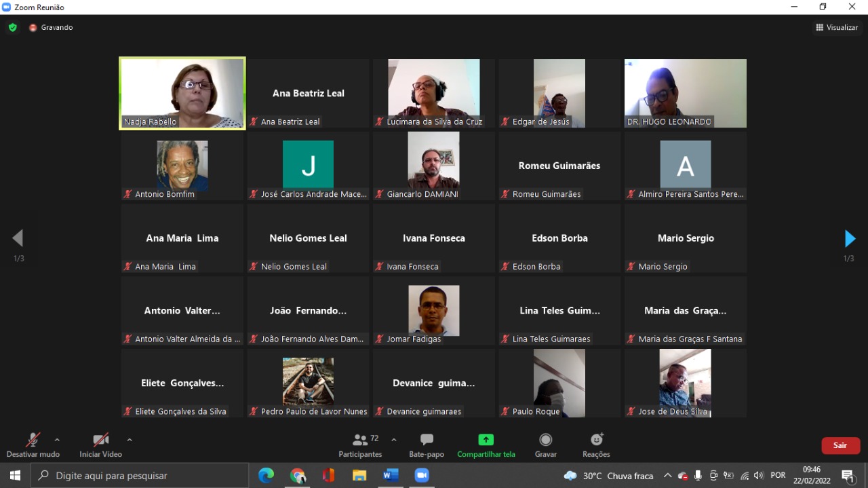This screenshot has width=868, height=488.
Task: Expand arrow next to Participantes
Action: pyautogui.click(x=394, y=440)
